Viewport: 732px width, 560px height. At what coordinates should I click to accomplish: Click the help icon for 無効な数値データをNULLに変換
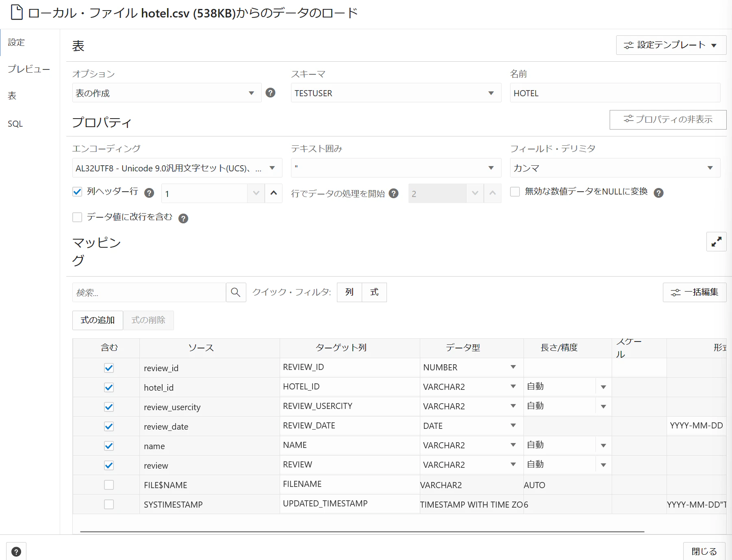tap(658, 193)
